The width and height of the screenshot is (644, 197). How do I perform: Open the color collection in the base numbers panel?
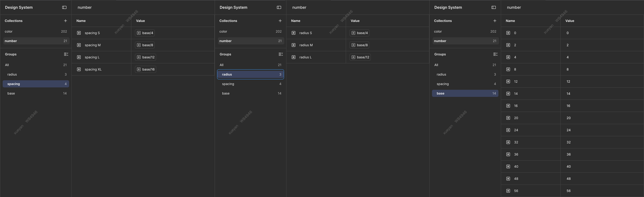tap(465, 31)
